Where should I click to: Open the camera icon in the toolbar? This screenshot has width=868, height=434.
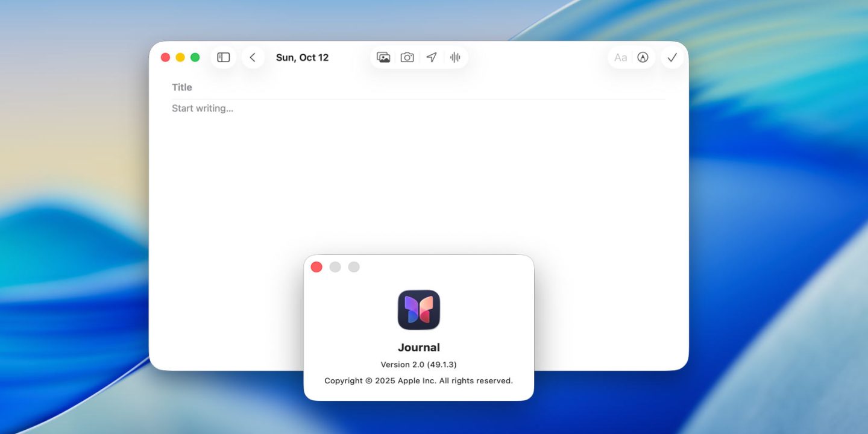(407, 57)
